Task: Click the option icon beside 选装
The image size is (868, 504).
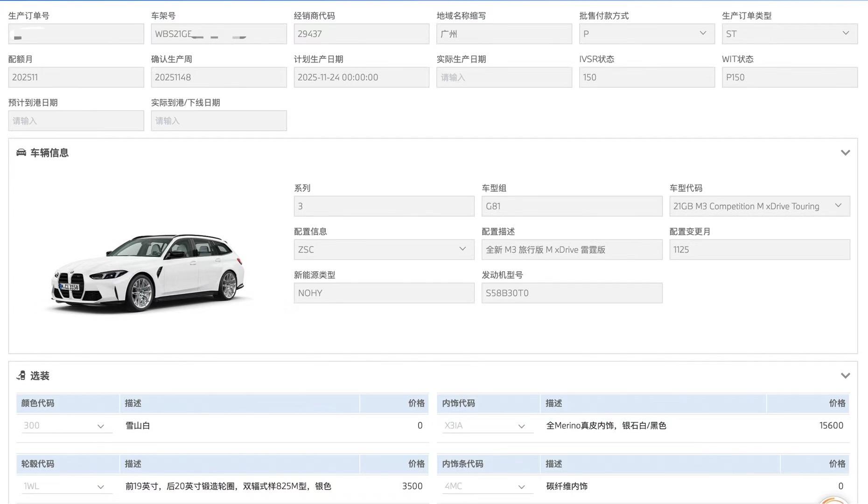Action: [21, 376]
